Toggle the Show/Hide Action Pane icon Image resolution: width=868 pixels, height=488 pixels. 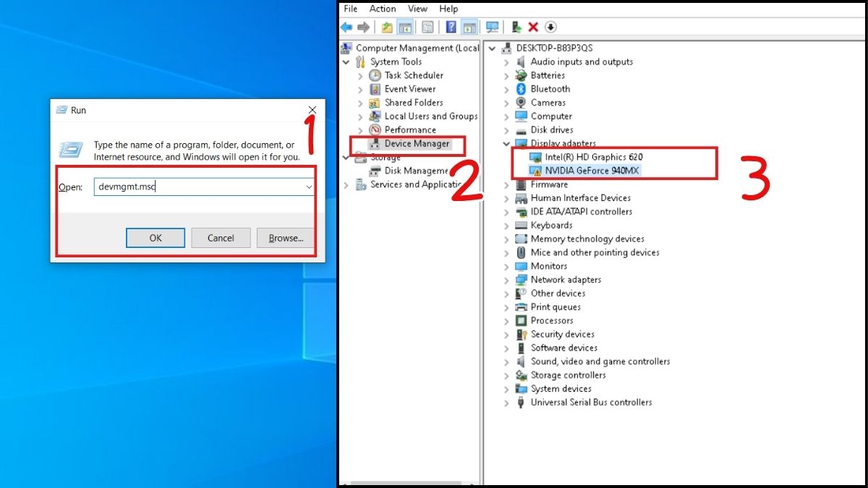[469, 27]
